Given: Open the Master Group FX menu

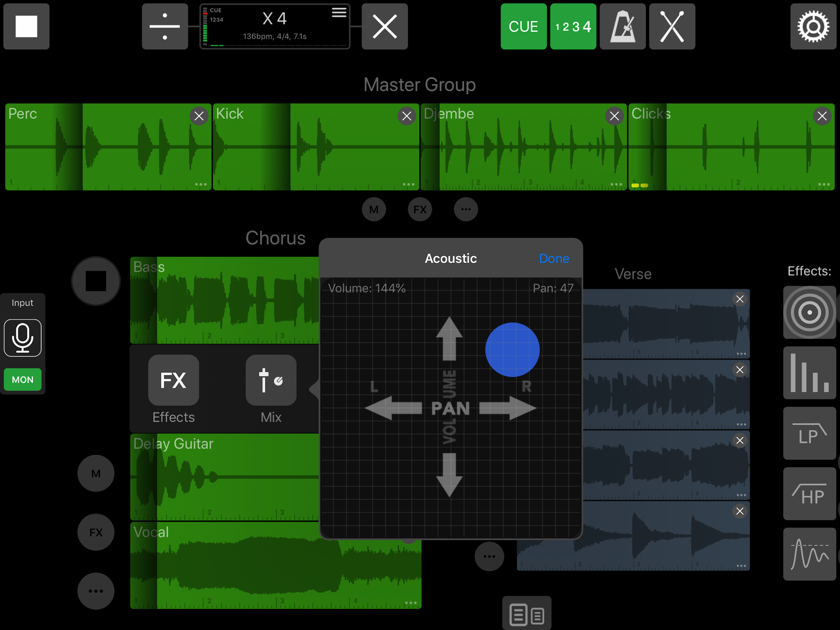Looking at the screenshot, I should (x=420, y=209).
